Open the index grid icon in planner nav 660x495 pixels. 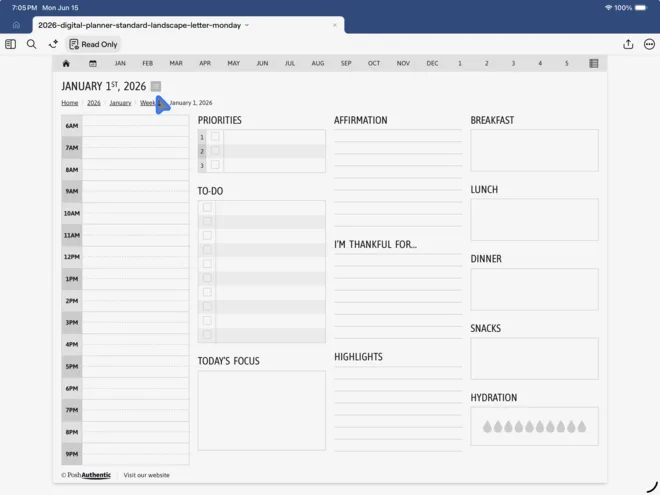coord(593,64)
